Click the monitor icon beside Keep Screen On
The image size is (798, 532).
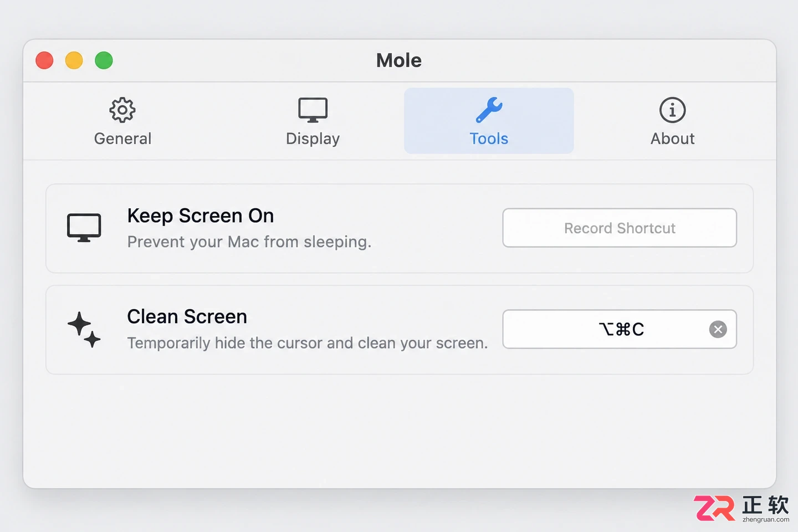point(84,228)
